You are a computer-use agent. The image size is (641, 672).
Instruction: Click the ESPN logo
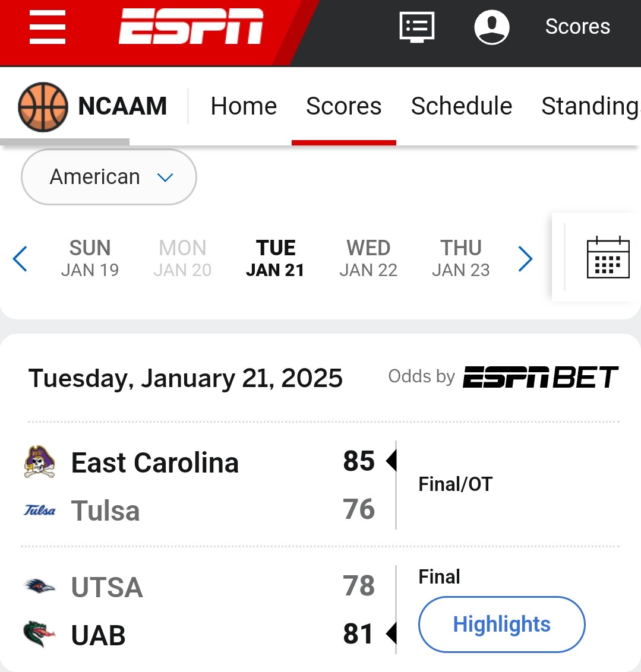pos(191,26)
